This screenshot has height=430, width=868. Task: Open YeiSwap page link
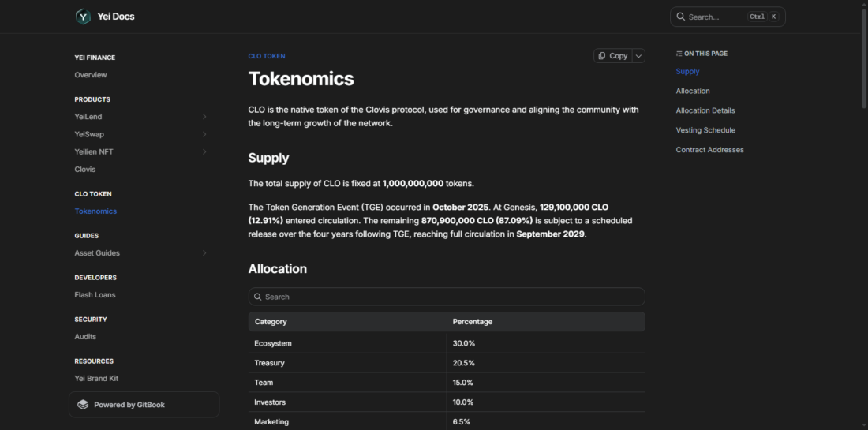pos(89,134)
